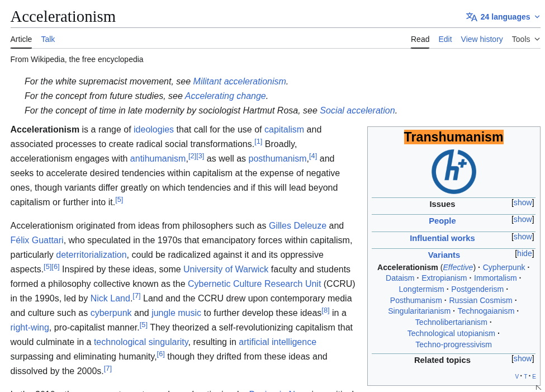Click the language translation icon
Image resolution: width=545 pixels, height=392 pixels.
471,17
